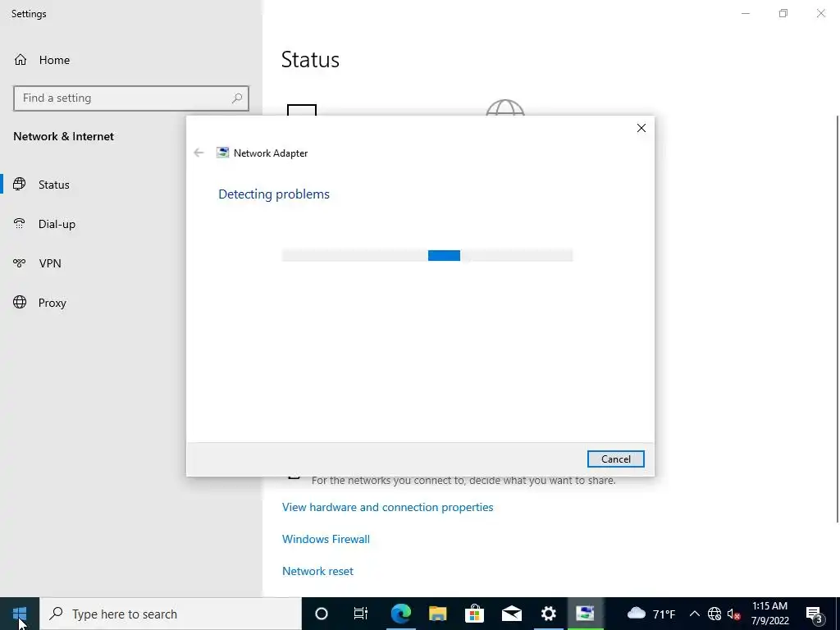Viewport: 840px width, 630px height.
Task: Click the VPN sidebar icon
Action: (20, 263)
